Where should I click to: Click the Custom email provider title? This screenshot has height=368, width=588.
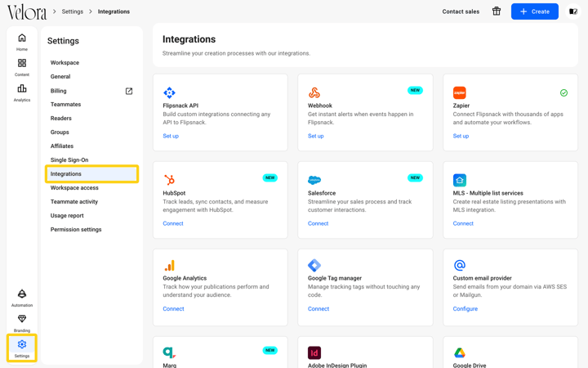pos(483,278)
